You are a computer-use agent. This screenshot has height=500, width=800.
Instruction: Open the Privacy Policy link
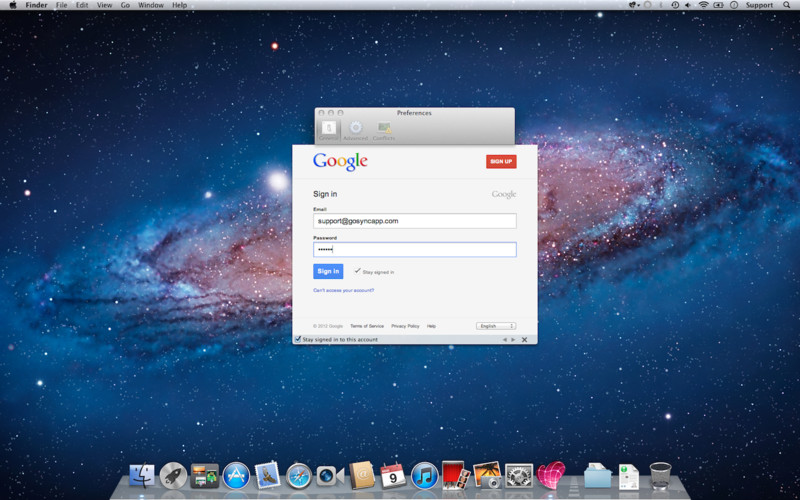[405, 326]
